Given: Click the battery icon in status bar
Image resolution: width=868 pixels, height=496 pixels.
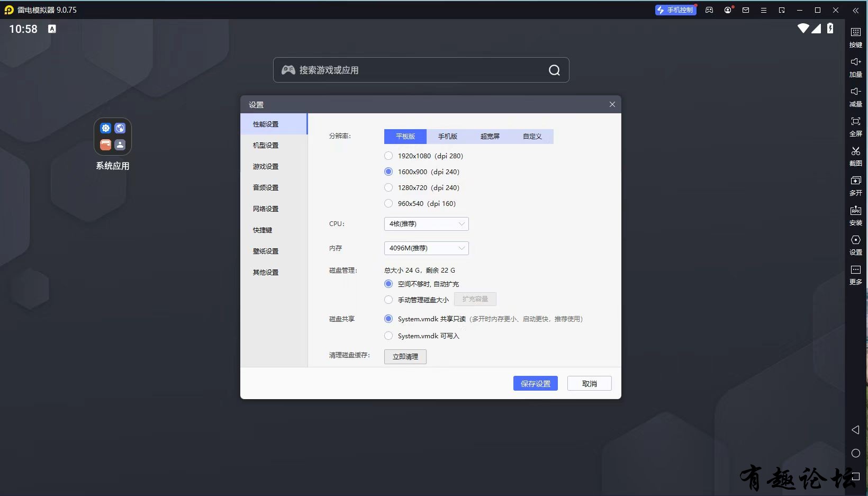Looking at the screenshot, I should (x=830, y=29).
